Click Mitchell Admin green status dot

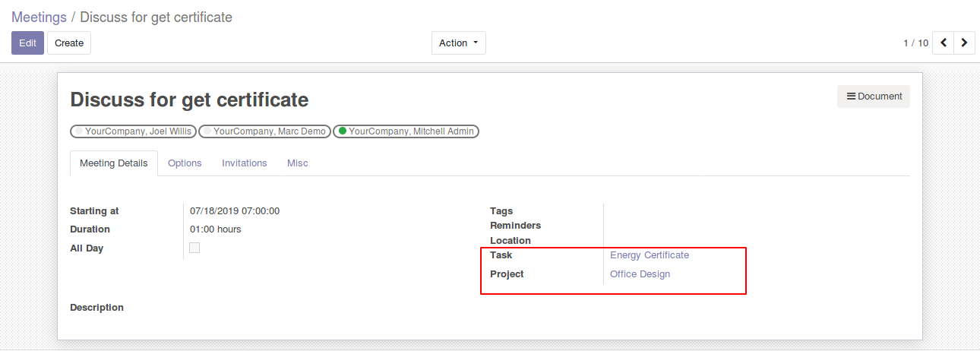[x=343, y=131]
